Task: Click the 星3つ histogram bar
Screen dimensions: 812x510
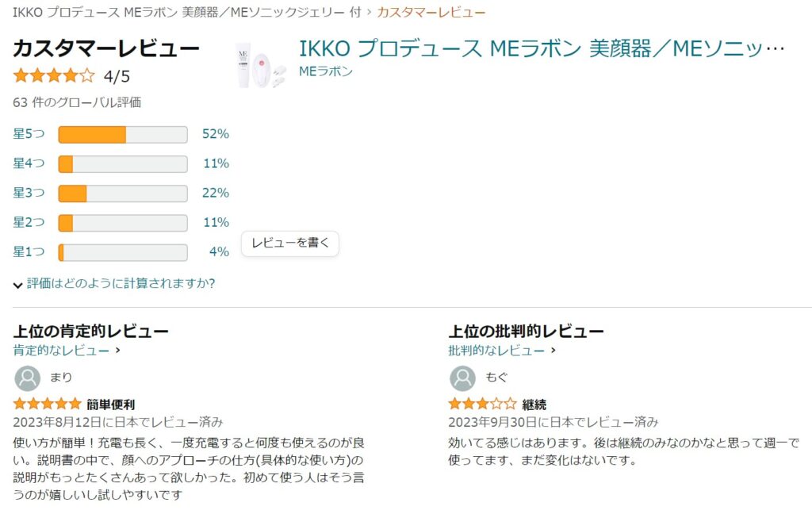Action: point(123,194)
